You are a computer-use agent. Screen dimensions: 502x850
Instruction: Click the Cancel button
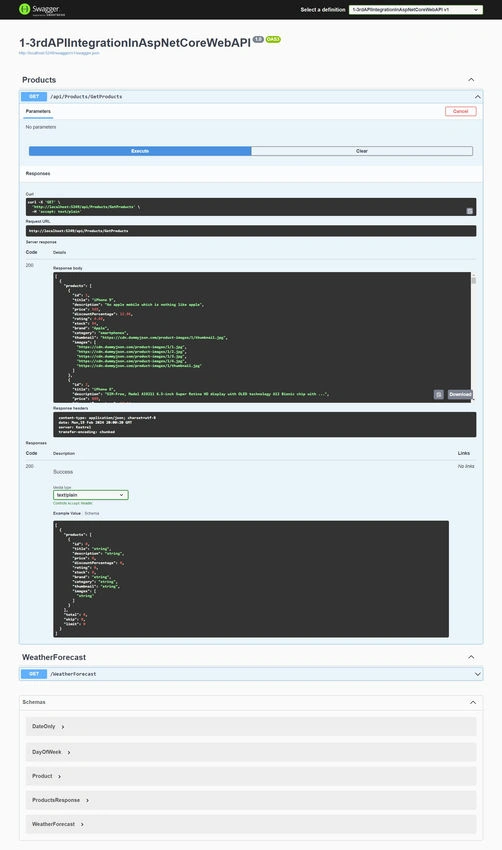tap(460, 111)
